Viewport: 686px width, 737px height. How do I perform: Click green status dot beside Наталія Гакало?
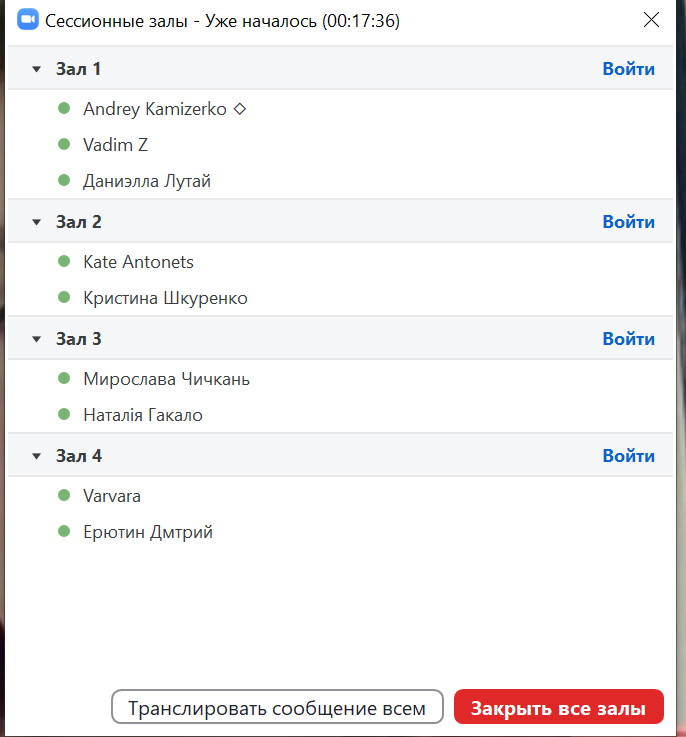(64, 415)
